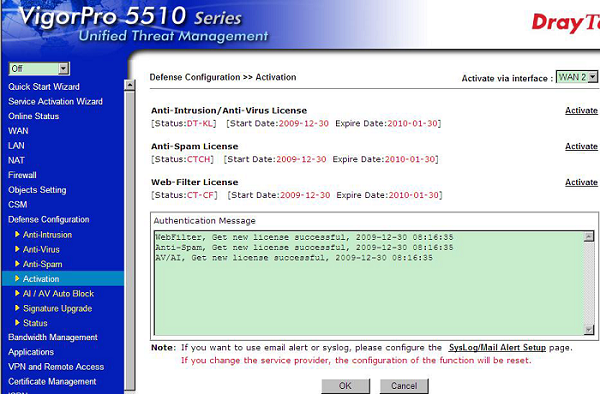Open the SysLog/Mail Alert Setup page
This screenshot has height=394, width=600.
pos(497,348)
